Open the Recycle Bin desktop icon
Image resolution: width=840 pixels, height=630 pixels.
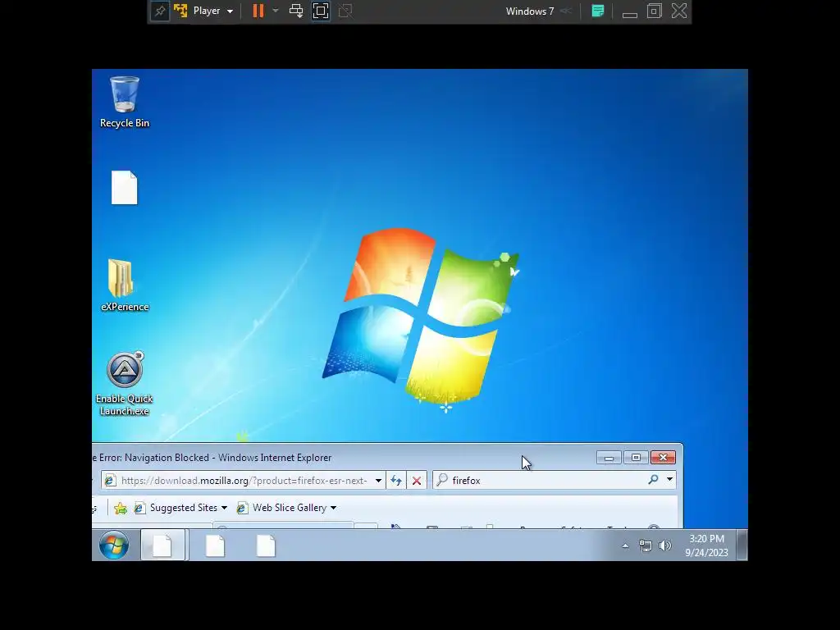[x=125, y=102]
